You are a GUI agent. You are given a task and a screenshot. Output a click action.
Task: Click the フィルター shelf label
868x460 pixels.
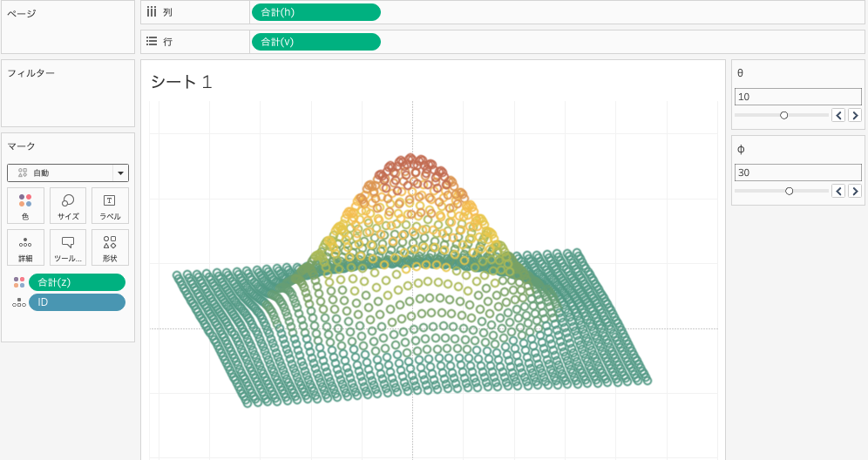pos(31,73)
